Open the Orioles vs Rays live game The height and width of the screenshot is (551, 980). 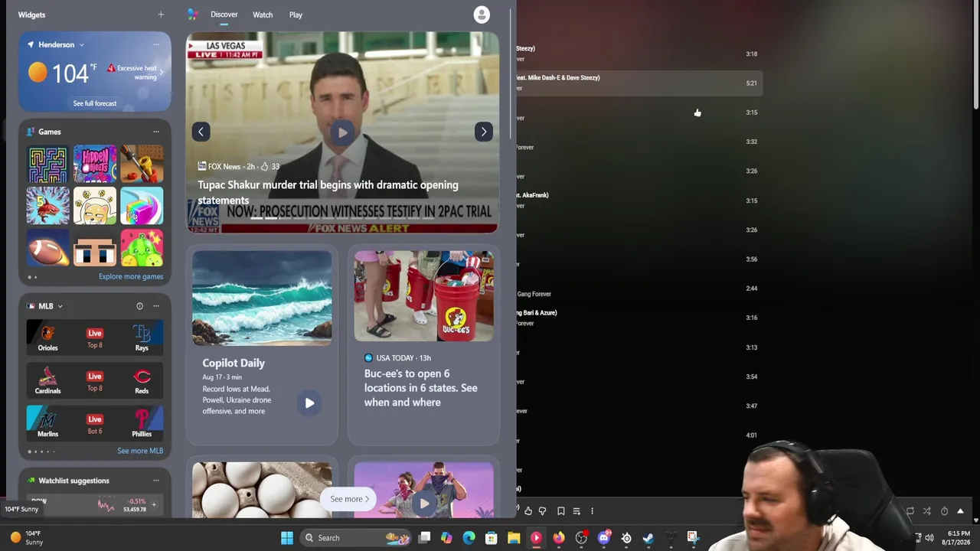(95, 337)
